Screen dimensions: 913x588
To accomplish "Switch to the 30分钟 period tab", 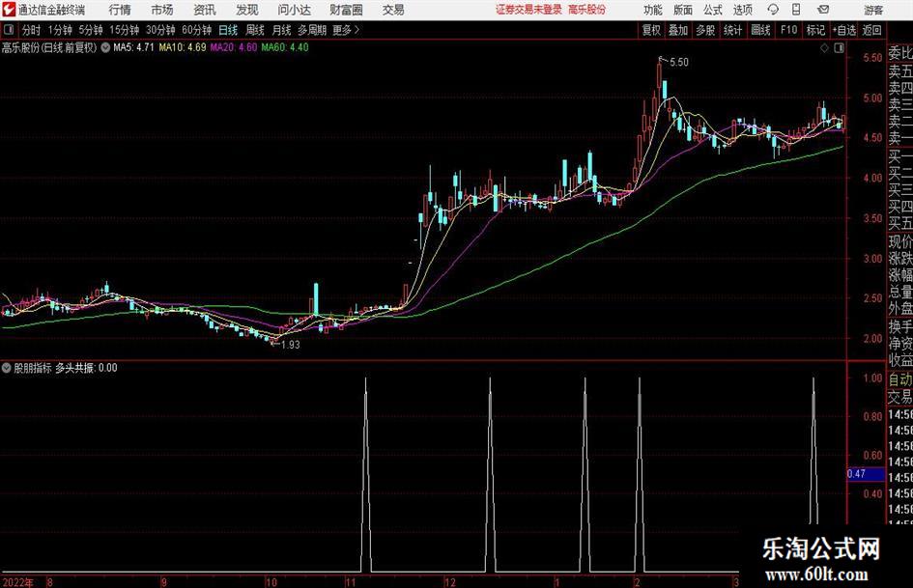I will coord(160,30).
